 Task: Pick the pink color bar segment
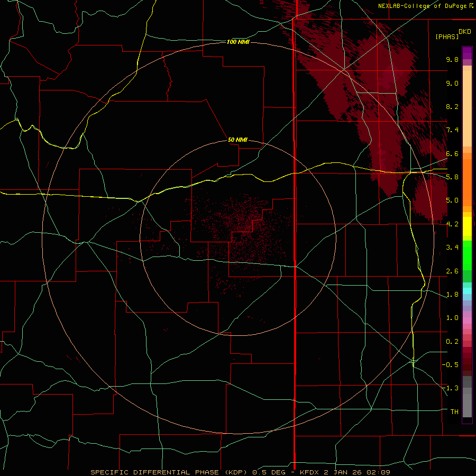(467, 321)
